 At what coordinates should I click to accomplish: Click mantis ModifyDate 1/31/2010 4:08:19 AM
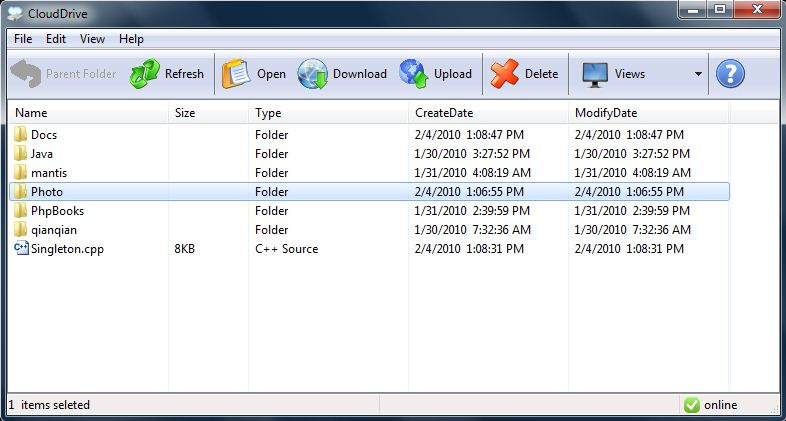click(633, 173)
